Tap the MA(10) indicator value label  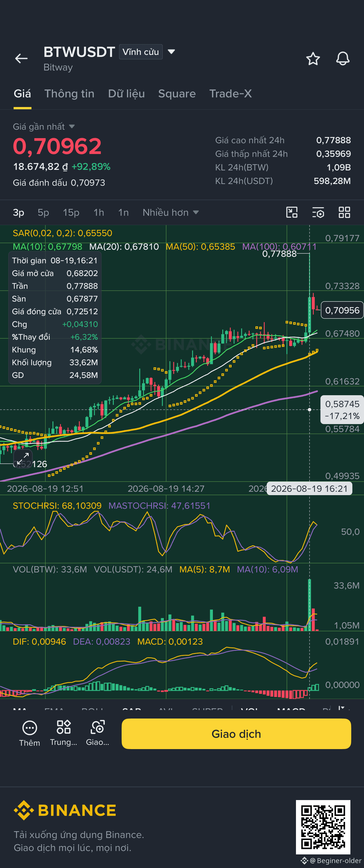coord(47,247)
